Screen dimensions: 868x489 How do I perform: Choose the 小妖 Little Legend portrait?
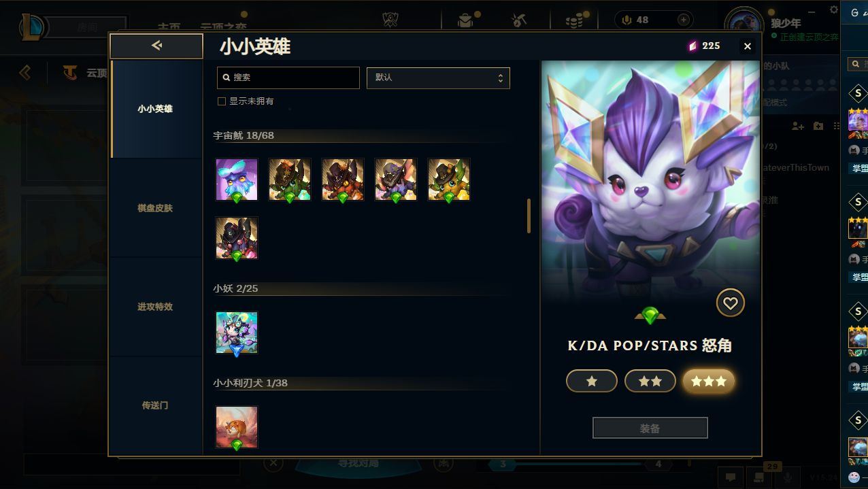pyautogui.click(x=237, y=333)
